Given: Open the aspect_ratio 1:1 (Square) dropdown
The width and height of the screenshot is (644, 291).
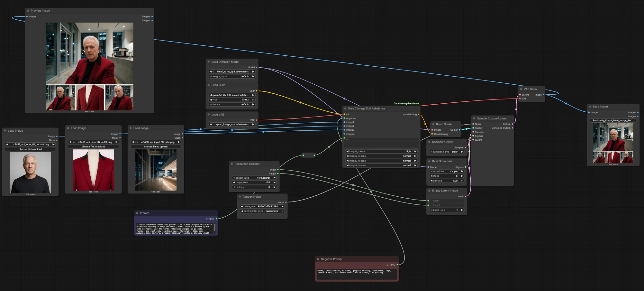Looking at the screenshot, I should (254, 178).
